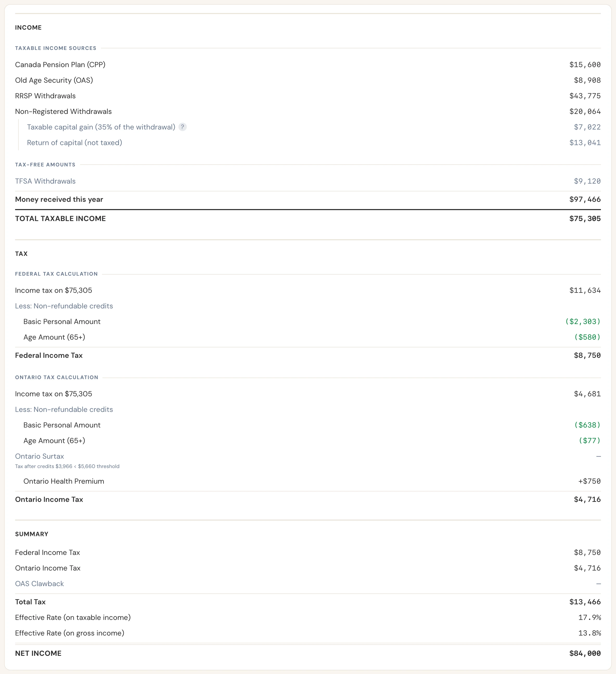
Task: Click the $75,305 total taxable income value
Action: coord(585,219)
